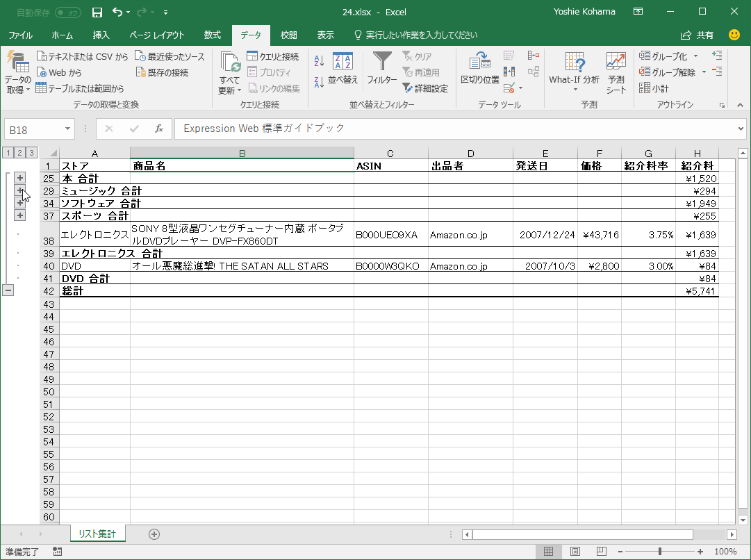Show outline level 2
751x560 pixels.
[x=19, y=153]
